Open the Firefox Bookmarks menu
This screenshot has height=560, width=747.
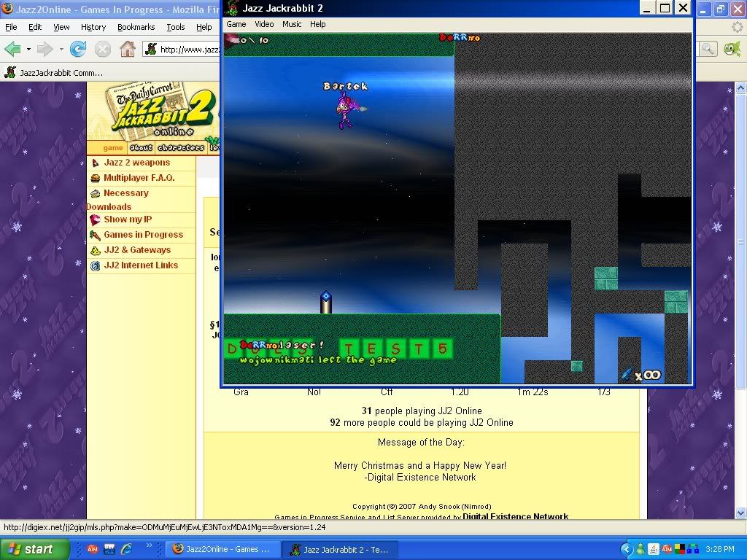[x=136, y=27]
